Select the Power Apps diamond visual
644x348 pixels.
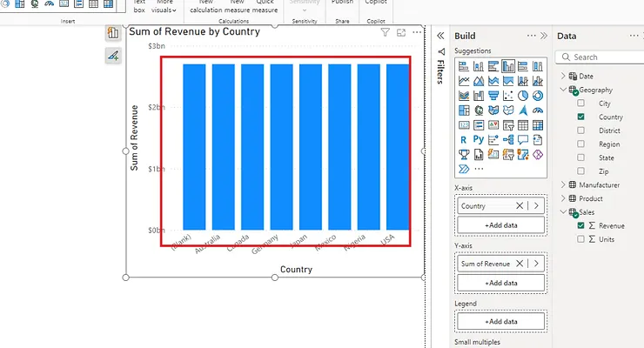pyautogui.click(x=538, y=155)
